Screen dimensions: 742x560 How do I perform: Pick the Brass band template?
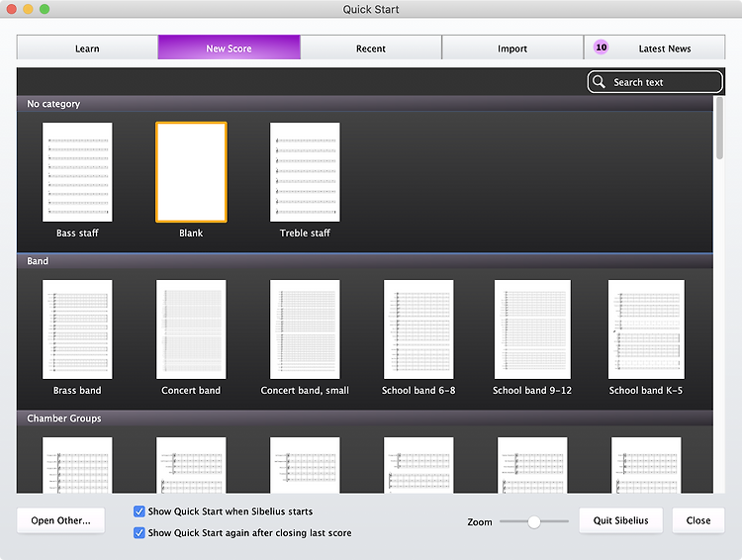pos(77,329)
